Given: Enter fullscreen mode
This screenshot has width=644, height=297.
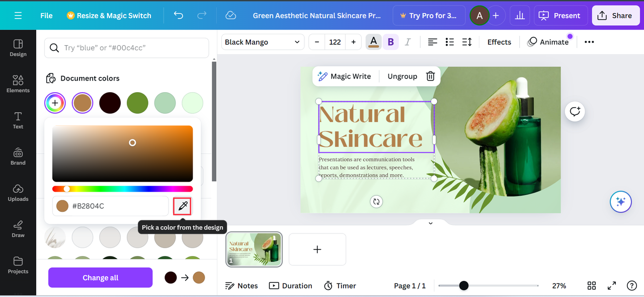Looking at the screenshot, I should 612,285.
